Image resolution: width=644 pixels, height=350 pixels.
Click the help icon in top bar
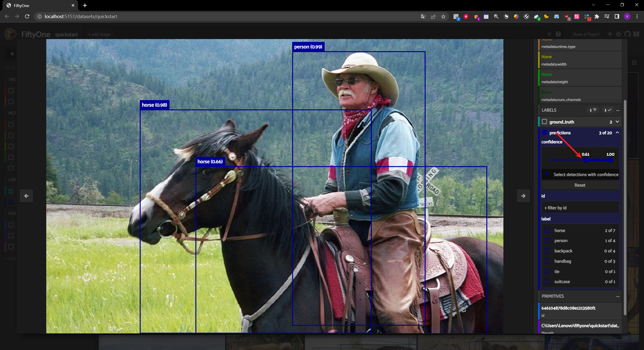558,34
